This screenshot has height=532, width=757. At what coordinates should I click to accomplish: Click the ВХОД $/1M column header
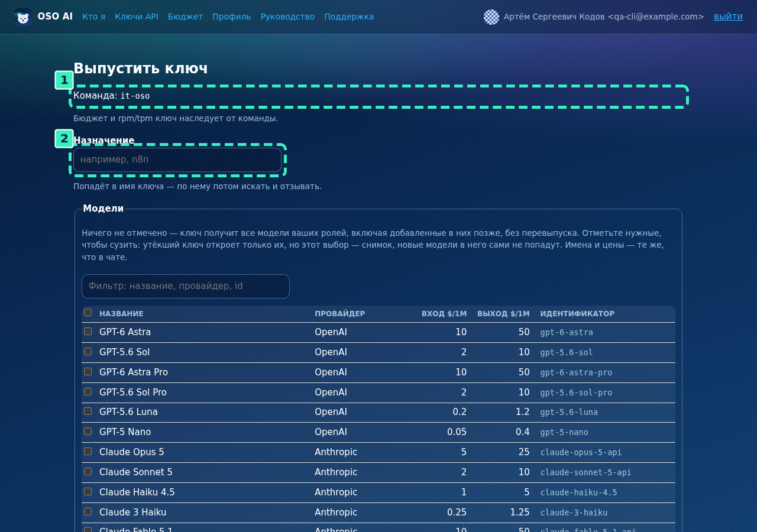point(444,314)
